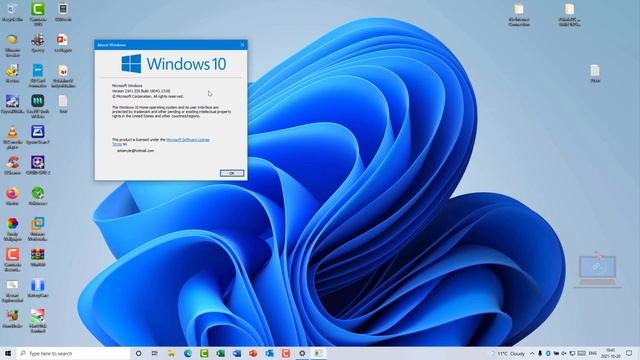Open the VLC media player shortcut
This screenshot has width=640, height=360.
pyautogui.click(x=12, y=137)
